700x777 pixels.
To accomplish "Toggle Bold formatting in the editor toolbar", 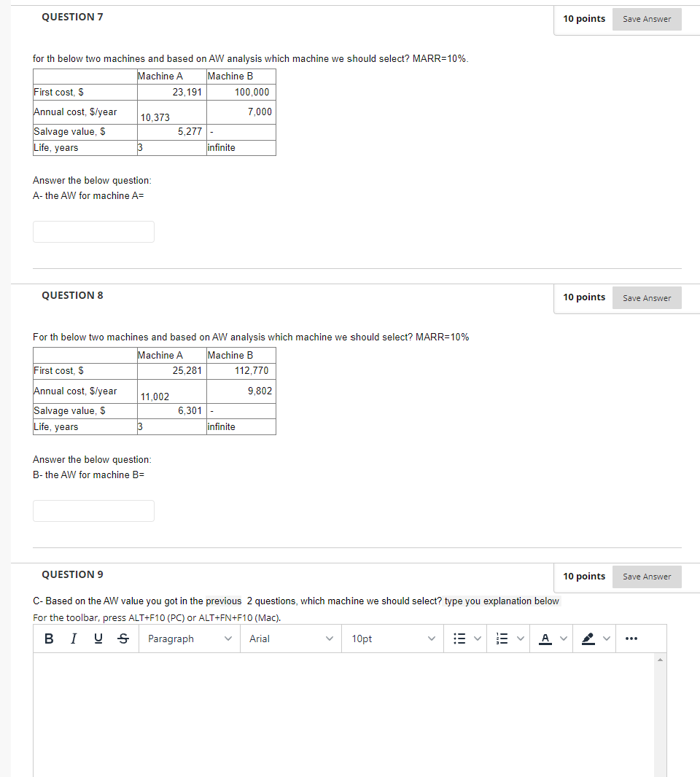I will (49, 639).
